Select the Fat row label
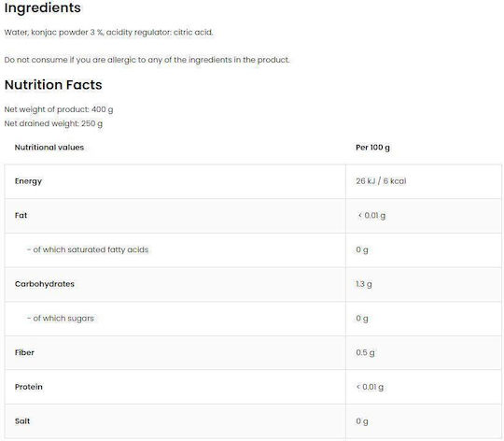The height and width of the screenshot is (441, 504). pos(21,216)
